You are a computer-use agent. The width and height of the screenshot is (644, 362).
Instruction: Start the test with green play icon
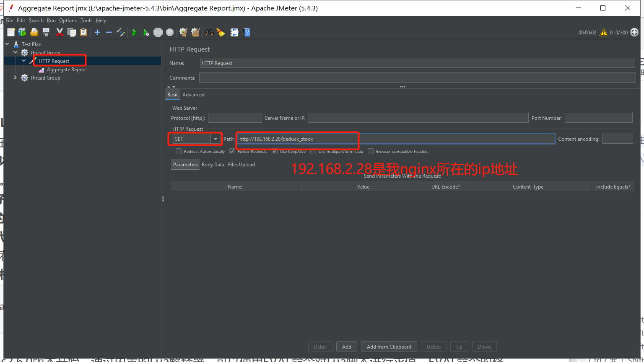click(x=134, y=32)
